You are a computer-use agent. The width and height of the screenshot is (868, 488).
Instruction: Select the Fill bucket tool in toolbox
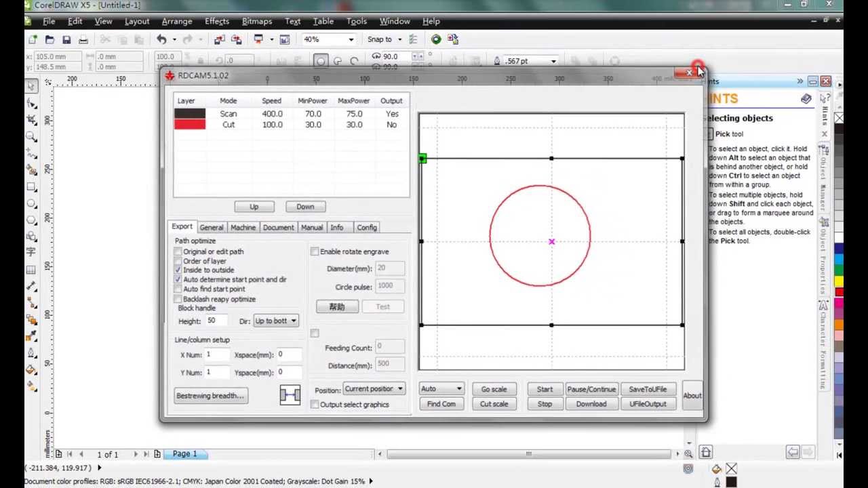pos(32,370)
